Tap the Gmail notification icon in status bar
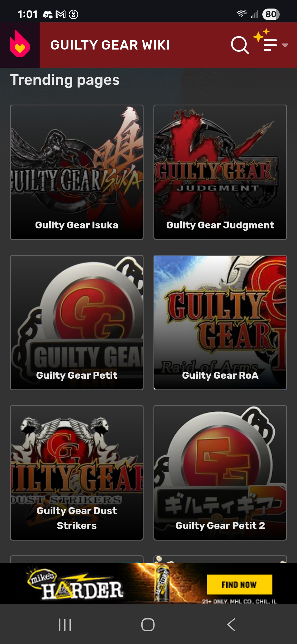Viewport: 297px width, 644px height. [61, 14]
